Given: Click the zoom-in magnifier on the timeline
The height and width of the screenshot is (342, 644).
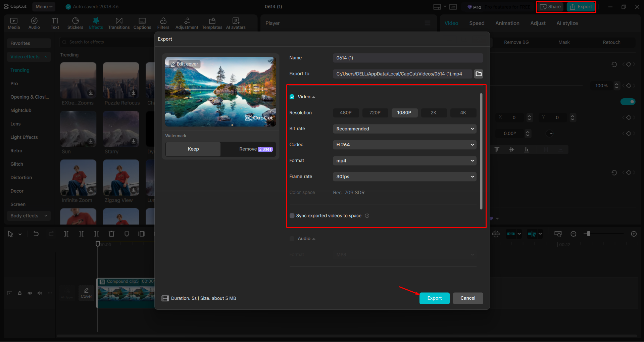Looking at the screenshot, I should (x=634, y=234).
